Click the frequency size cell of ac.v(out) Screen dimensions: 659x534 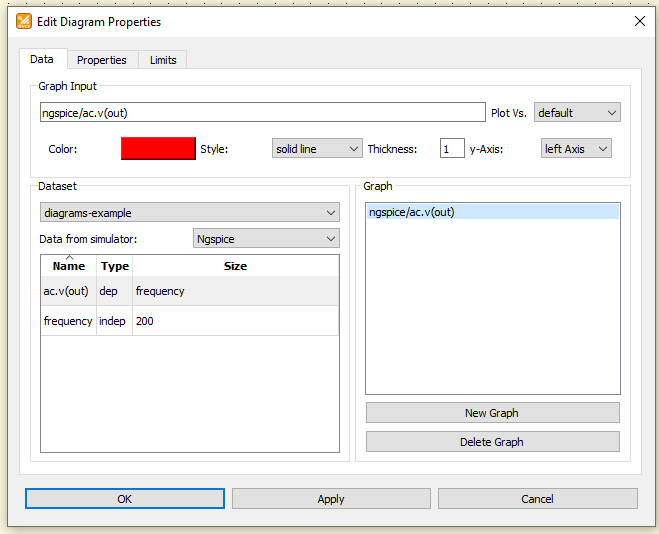point(235,291)
